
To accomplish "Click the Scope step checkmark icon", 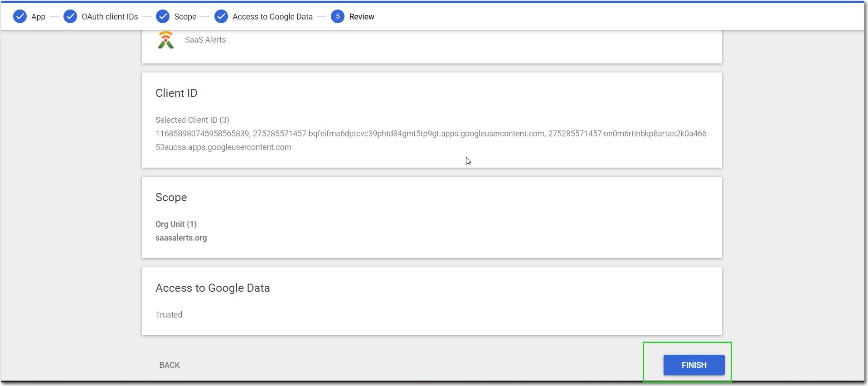I will click(x=163, y=17).
